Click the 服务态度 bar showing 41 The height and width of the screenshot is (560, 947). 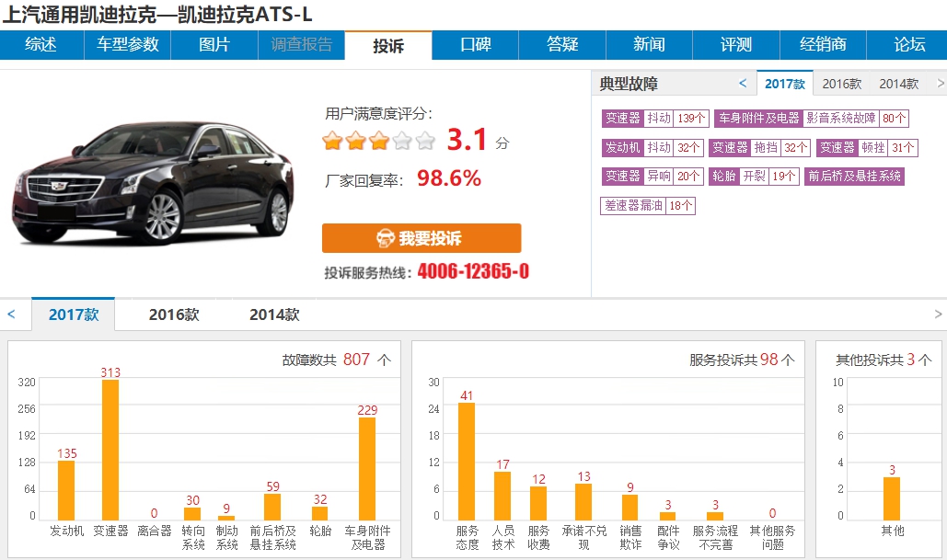(467, 461)
